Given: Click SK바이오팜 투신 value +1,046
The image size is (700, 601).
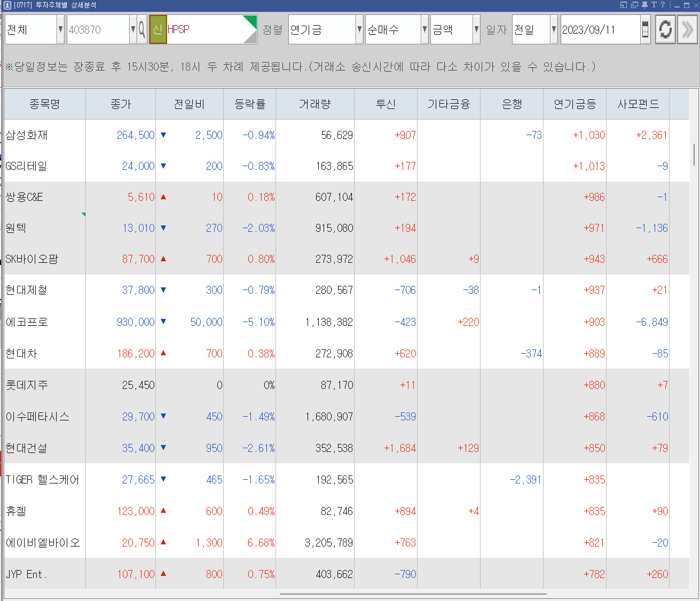Looking at the screenshot, I should (400, 259).
